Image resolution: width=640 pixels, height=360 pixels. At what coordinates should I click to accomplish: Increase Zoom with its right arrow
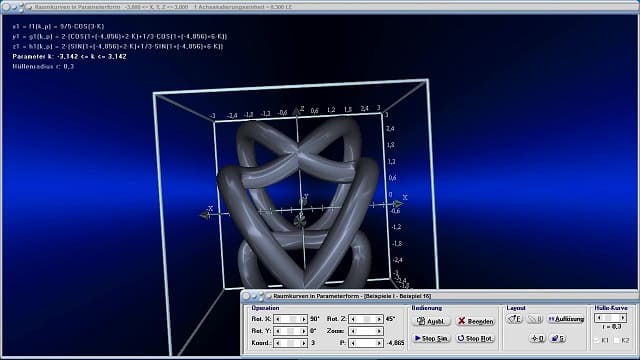[x=379, y=331]
